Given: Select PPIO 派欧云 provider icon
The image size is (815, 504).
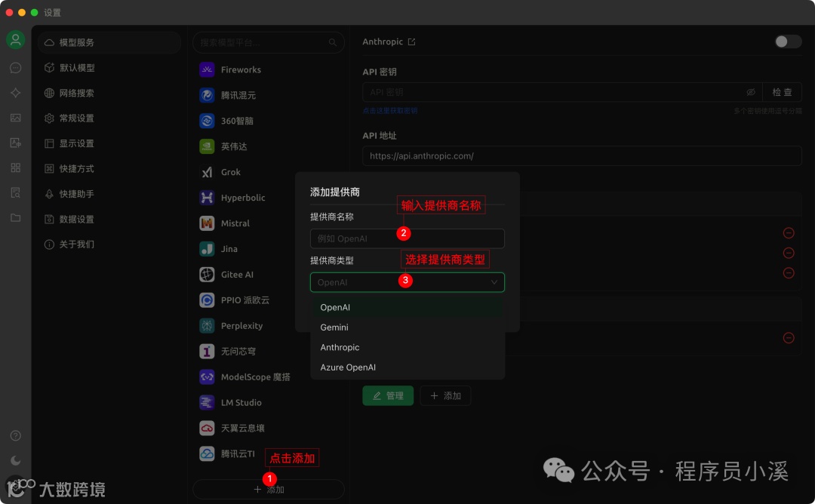Looking at the screenshot, I should pyautogui.click(x=207, y=300).
